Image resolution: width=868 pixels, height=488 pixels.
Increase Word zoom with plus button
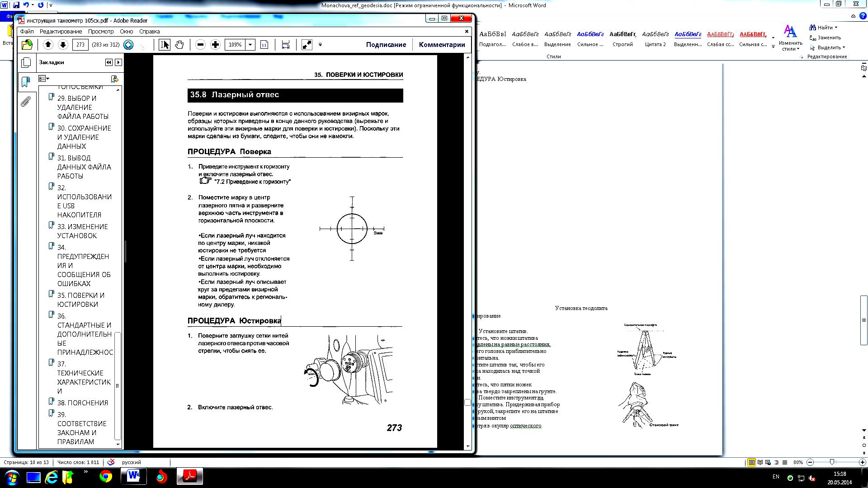coord(862,462)
